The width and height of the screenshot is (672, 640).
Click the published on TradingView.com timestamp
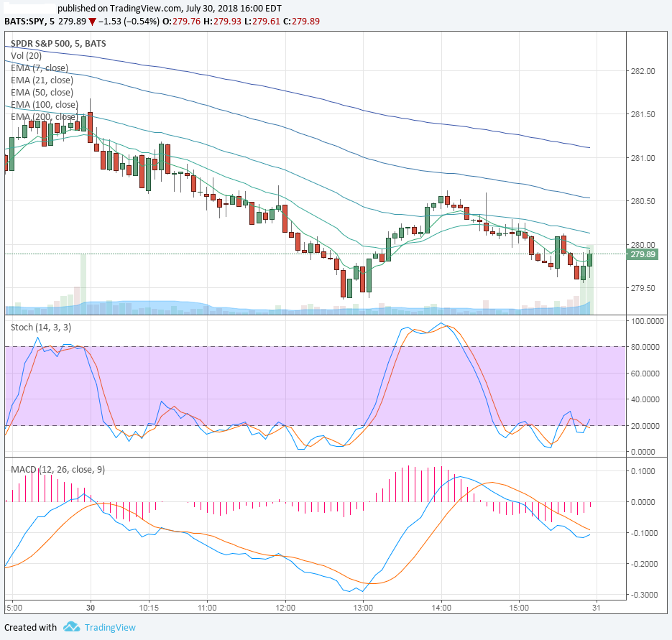170,8
